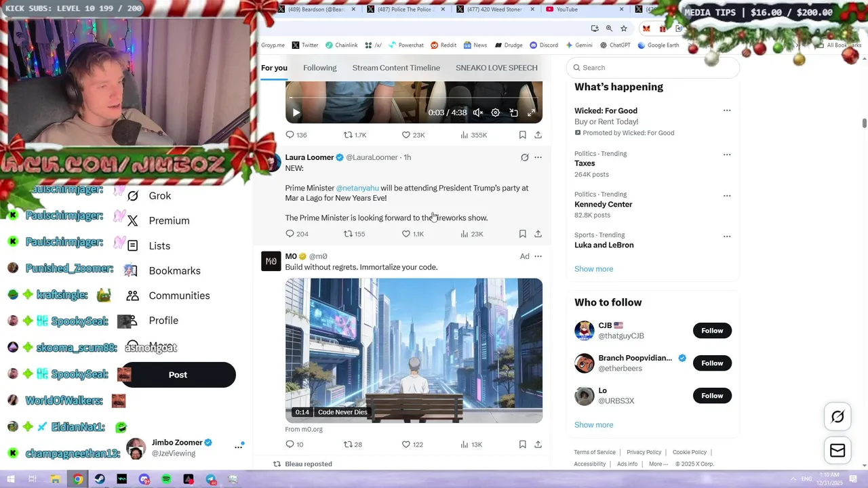
Task: Open Laura Loomer's profile name
Action: click(x=309, y=157)
